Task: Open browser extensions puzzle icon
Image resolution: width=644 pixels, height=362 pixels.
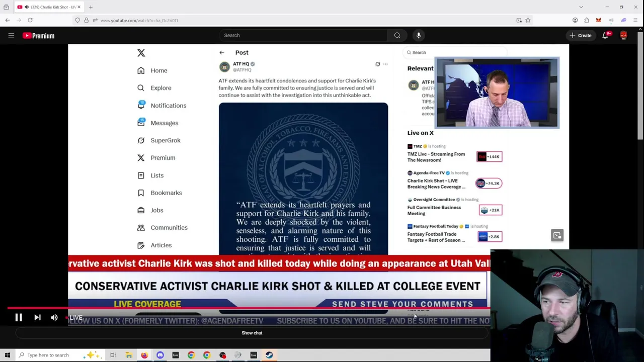Action: (587, 20)
